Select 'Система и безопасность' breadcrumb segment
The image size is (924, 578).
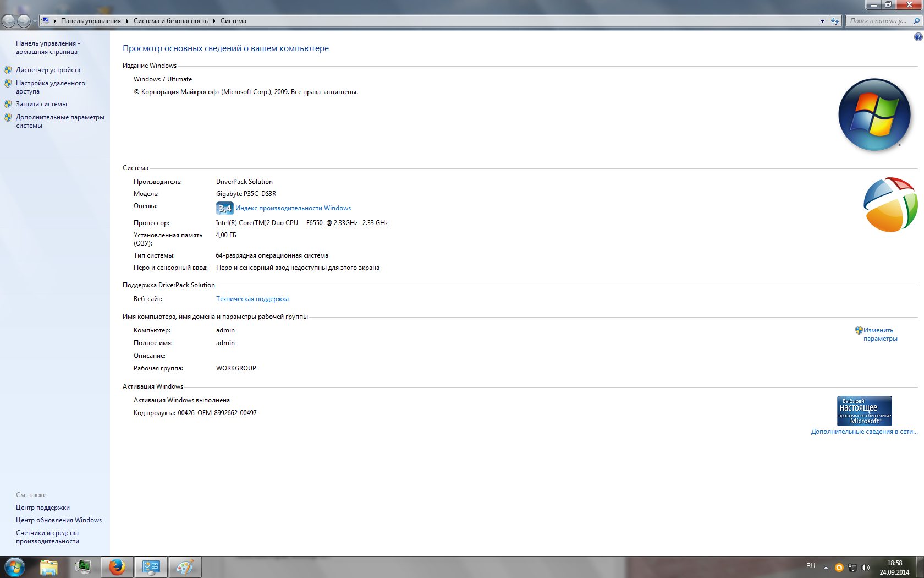pyautogui.click(x=170, y=21)
